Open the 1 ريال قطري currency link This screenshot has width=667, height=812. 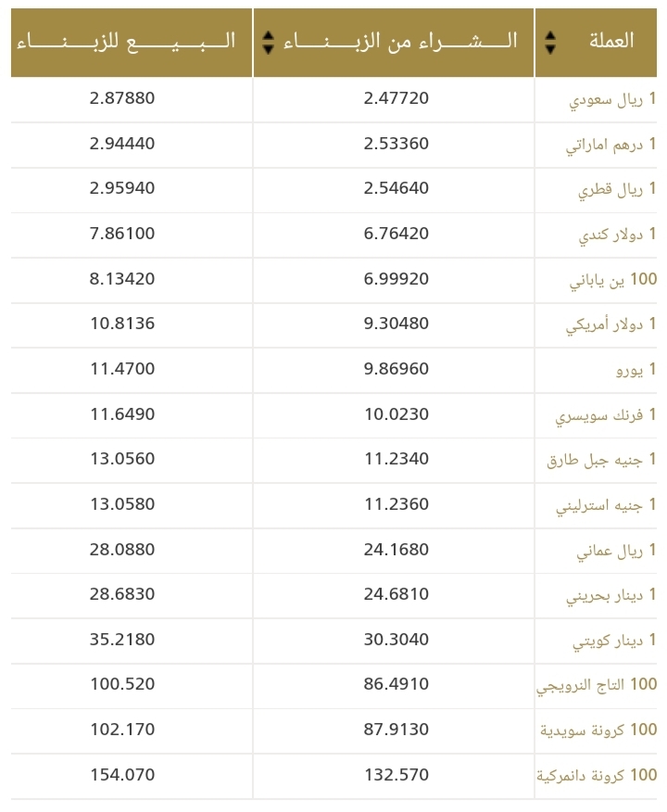pyautogui.click(x=617, y=189)
